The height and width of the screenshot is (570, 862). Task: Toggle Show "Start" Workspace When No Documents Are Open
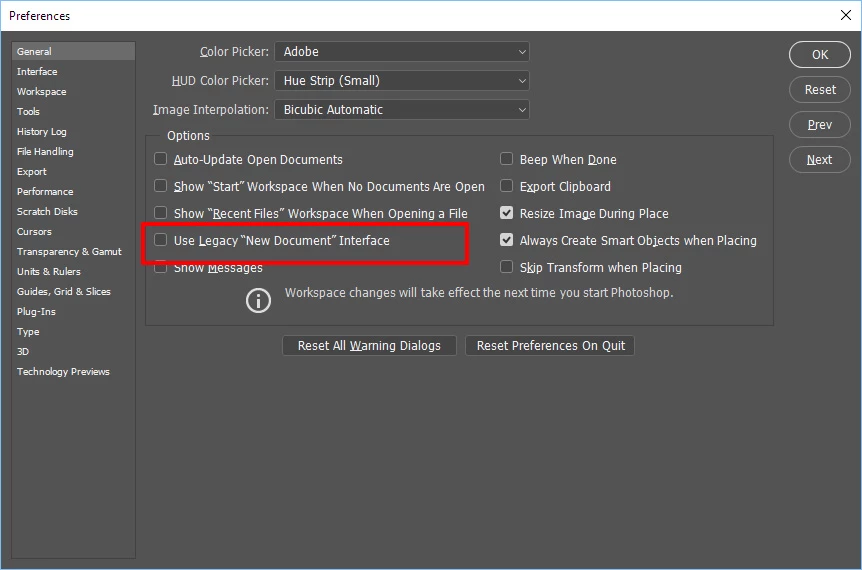pyautogui.click(x=161, y=186)
